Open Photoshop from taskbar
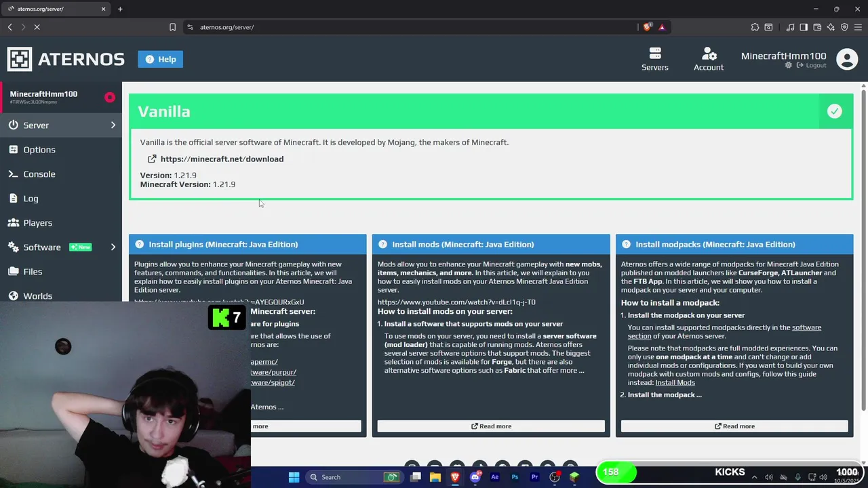 click(515, 477)
